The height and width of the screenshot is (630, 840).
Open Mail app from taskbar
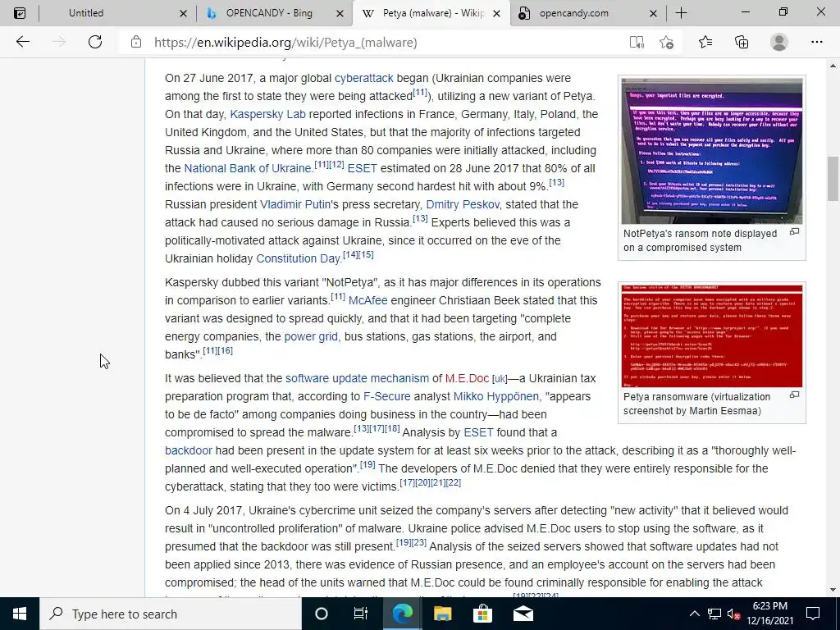(523, 614)
